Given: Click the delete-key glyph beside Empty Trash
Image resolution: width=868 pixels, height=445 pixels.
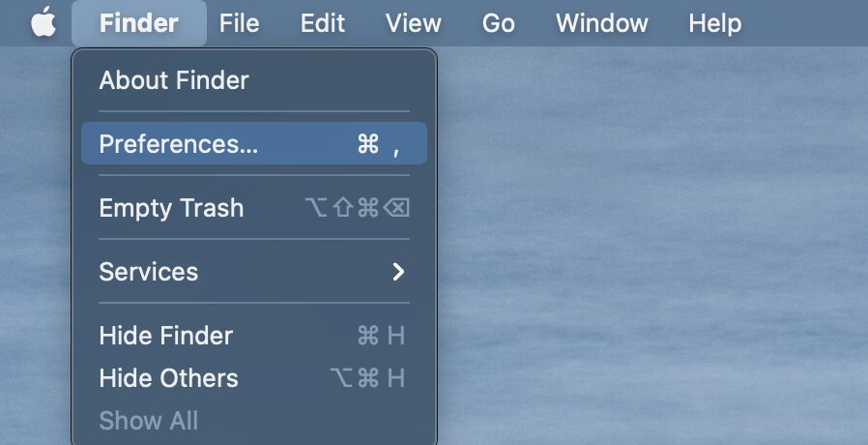Looking at the screenshot, I should (396, 208).
